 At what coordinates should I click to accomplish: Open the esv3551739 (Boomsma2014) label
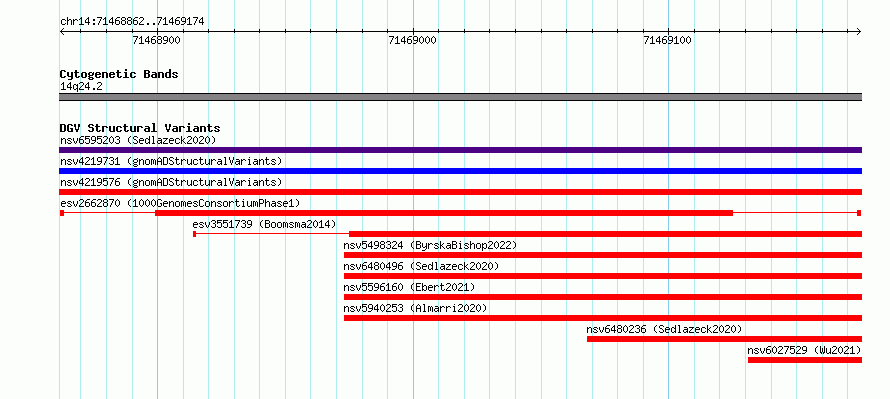(x=265, y=224)
